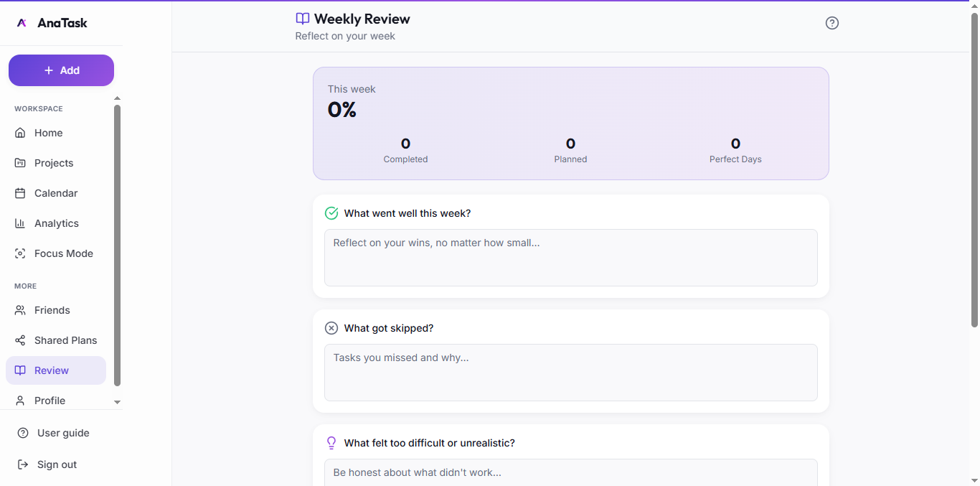Click the plus icon on the Add button
Screen dimensions: 980x486
(x=49, y=70)
